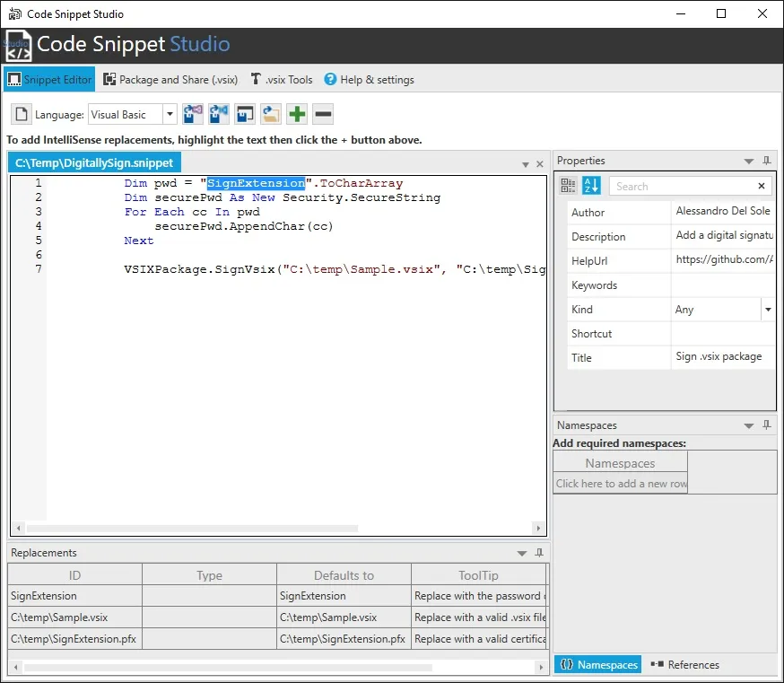
Task: Expand the Kind dropdown in Properties
Action: coord(768,310)
